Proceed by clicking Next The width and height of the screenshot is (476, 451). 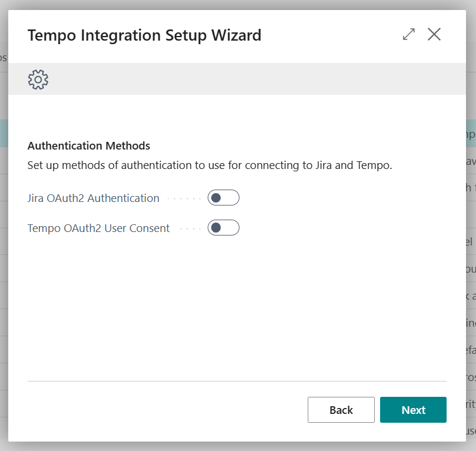coord(413,410)
